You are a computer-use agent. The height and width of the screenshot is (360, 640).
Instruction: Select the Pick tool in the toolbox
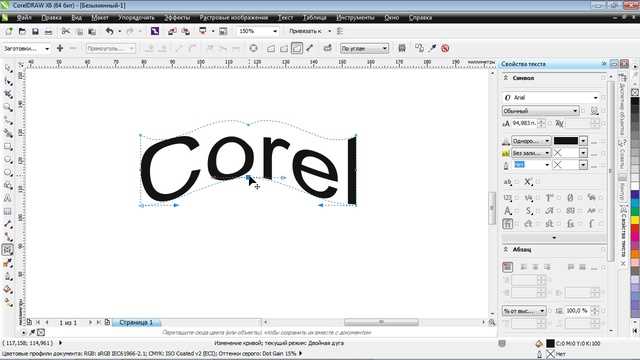pos(8,68)
